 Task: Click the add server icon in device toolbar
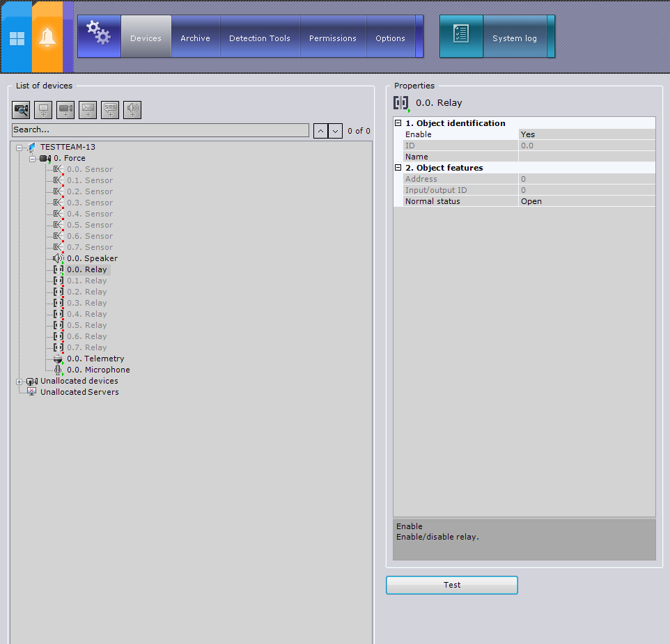tap(43, 109)
